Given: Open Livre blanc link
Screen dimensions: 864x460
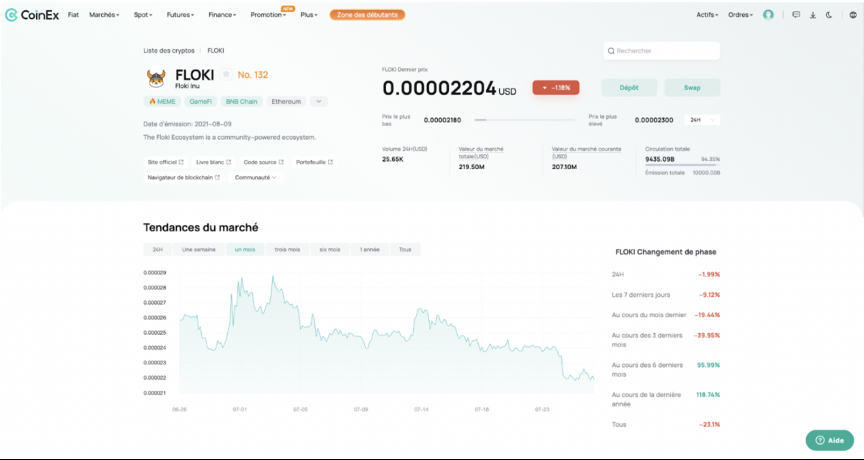Looking at the screenshot, I should pos(213,163).
